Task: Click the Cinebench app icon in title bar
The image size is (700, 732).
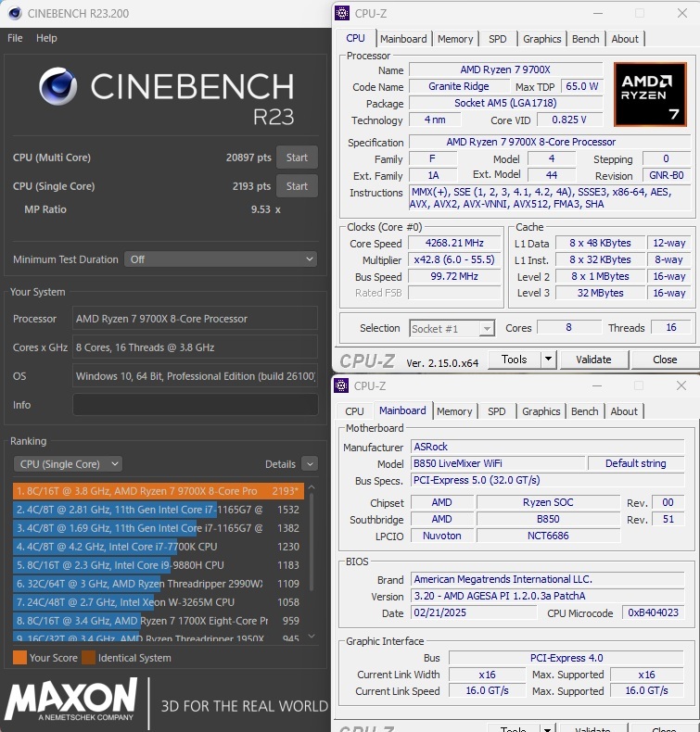Action: [x=15, y=13]
